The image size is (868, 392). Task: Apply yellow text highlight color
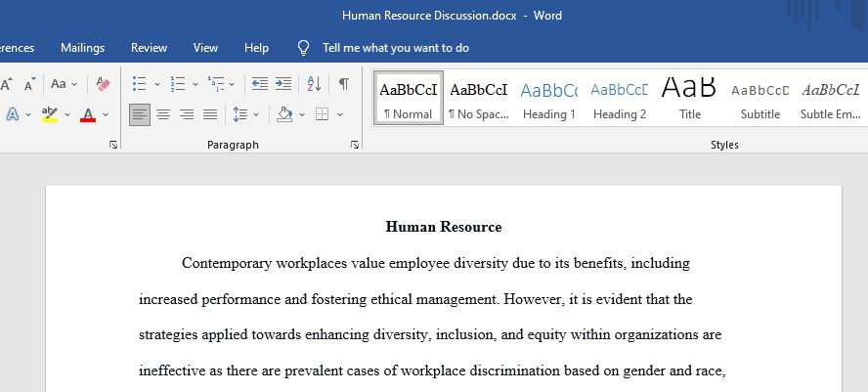click(x=50, y=114)
